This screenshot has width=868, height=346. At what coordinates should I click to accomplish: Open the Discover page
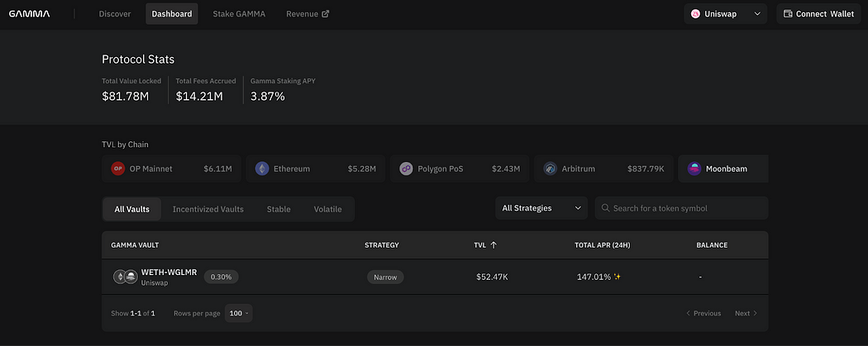115,14
